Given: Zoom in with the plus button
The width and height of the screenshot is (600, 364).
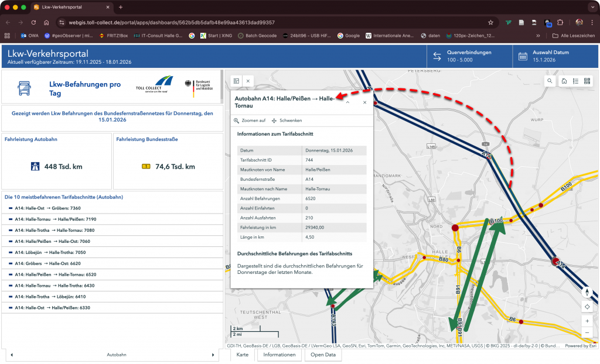Looking at the screenshot, I should 587,321.
